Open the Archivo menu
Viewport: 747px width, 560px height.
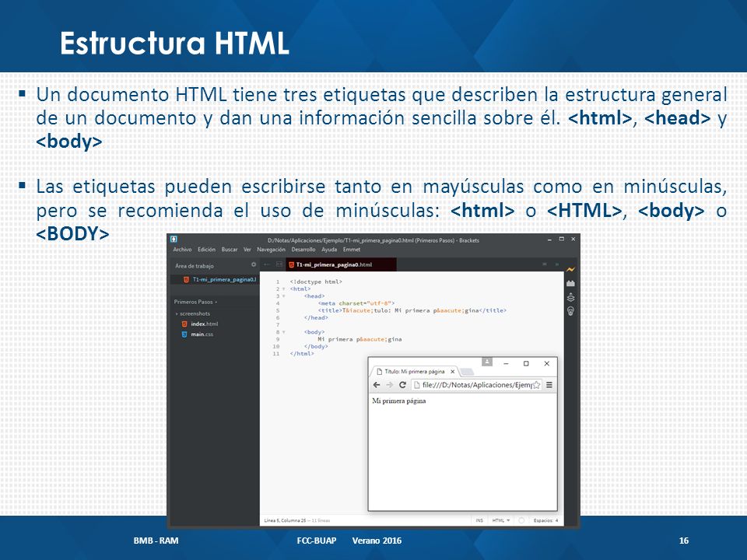(x=182, y=250)
